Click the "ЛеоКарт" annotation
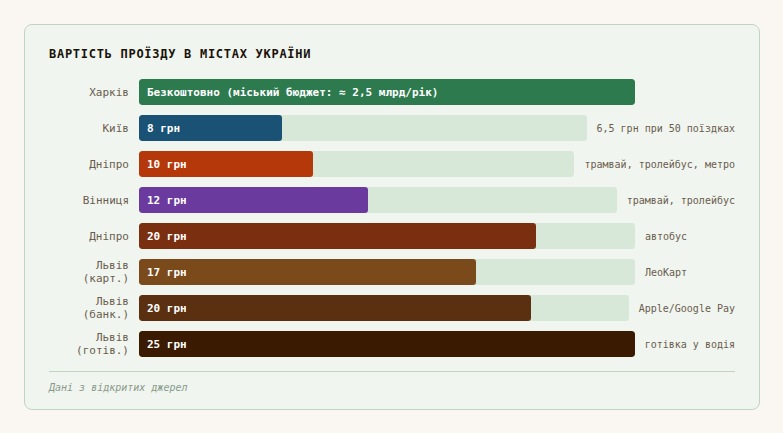The width and height of the screenshot is (783, 433). click(x=666, y=272)
